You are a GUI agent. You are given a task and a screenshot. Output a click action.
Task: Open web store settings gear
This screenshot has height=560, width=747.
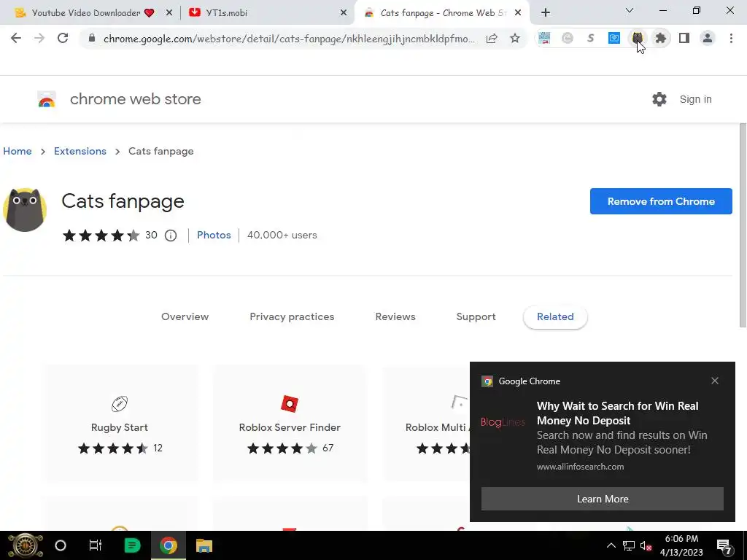pos(659,99)
